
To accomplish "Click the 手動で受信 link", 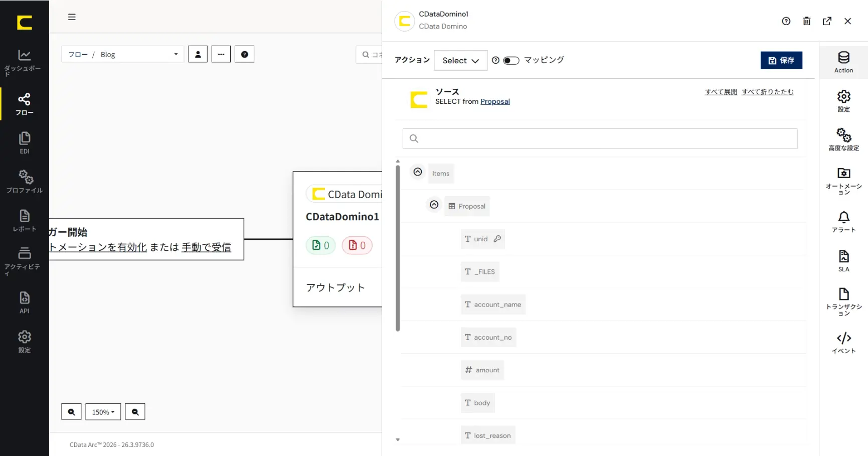I will tap(206, 247).
